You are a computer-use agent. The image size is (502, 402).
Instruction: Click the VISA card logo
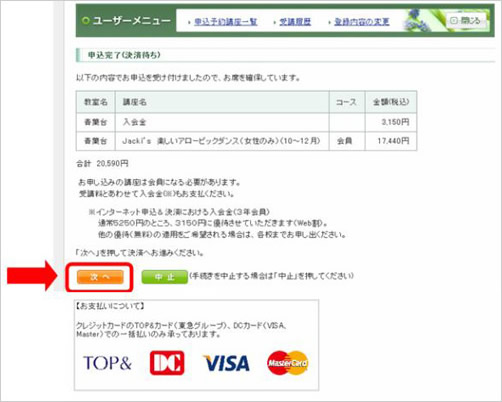pos(226,363)
